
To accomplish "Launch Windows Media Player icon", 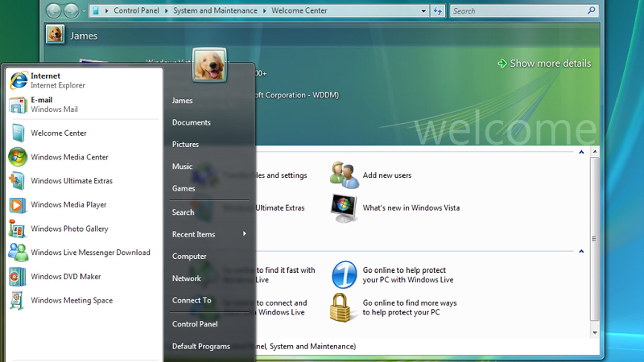I will tap(17, 205).
